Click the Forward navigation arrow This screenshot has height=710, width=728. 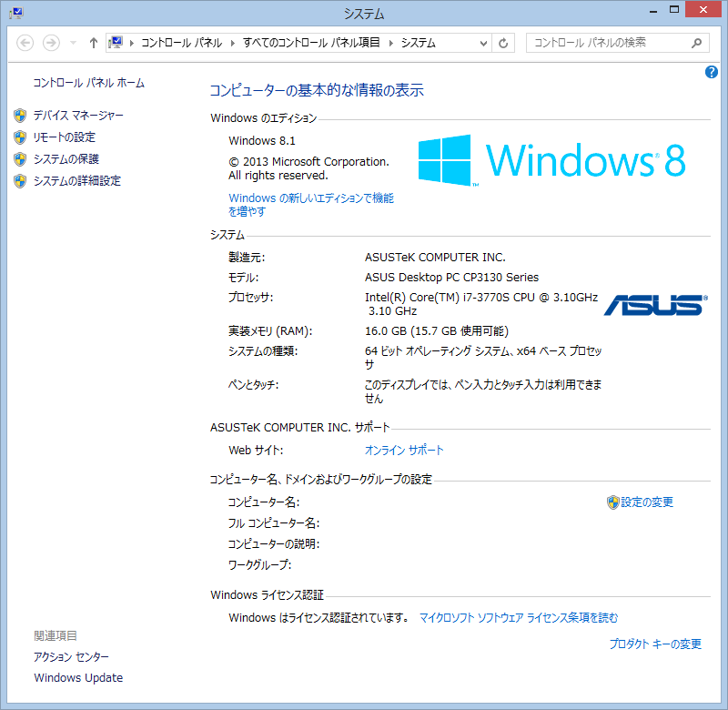(x=51, y=43)
